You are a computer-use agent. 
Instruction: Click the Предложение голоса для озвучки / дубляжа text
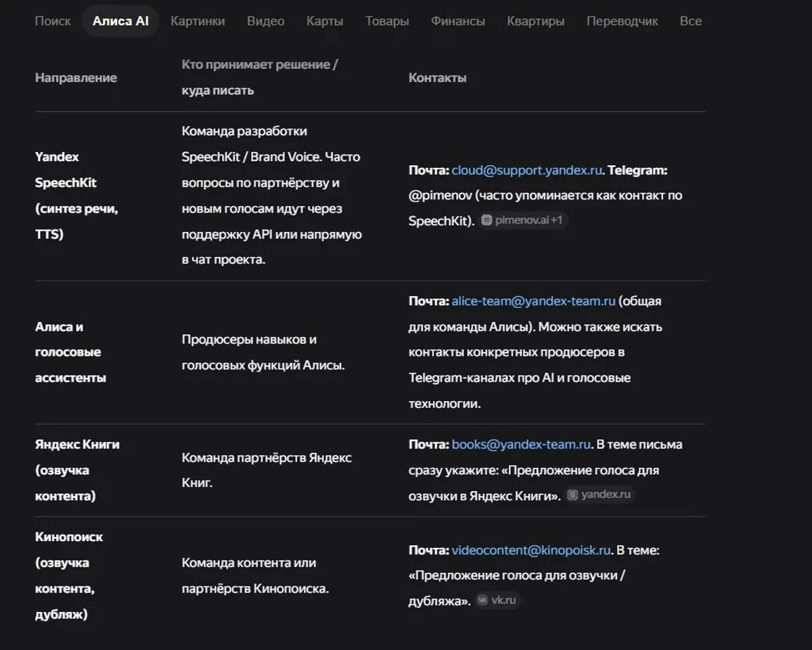coord(517,588)
